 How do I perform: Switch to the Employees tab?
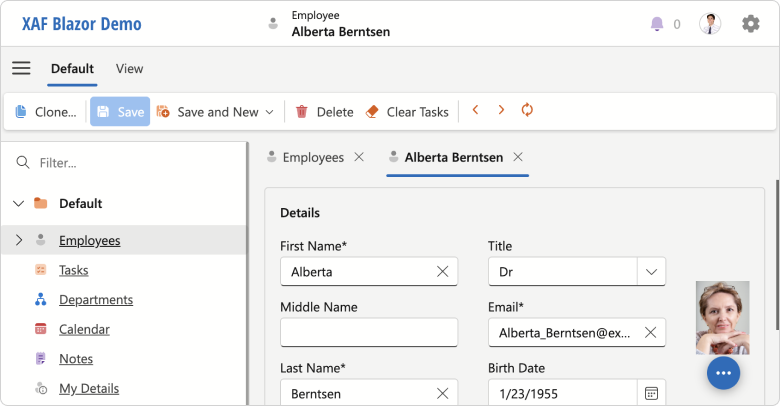(312, 157)
